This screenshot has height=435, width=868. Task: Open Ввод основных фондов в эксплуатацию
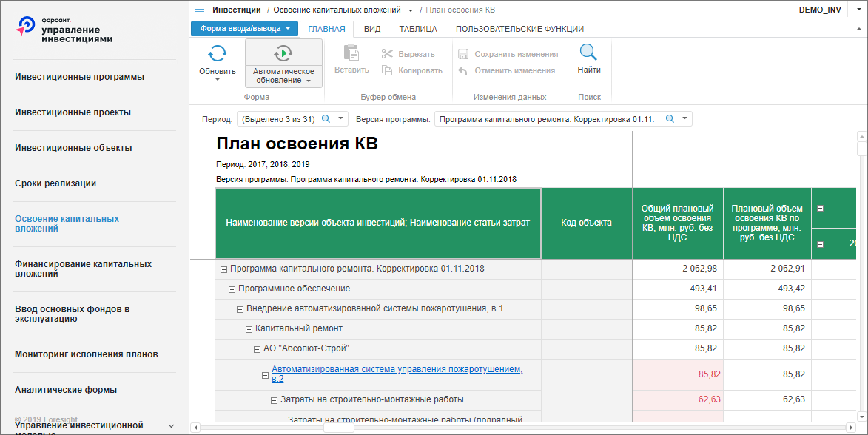[72, 314]
